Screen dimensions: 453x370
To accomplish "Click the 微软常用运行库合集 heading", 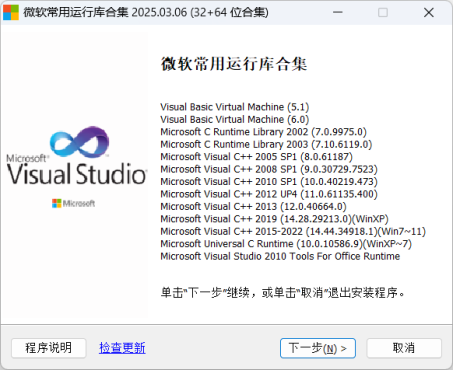I will (234, 64).
